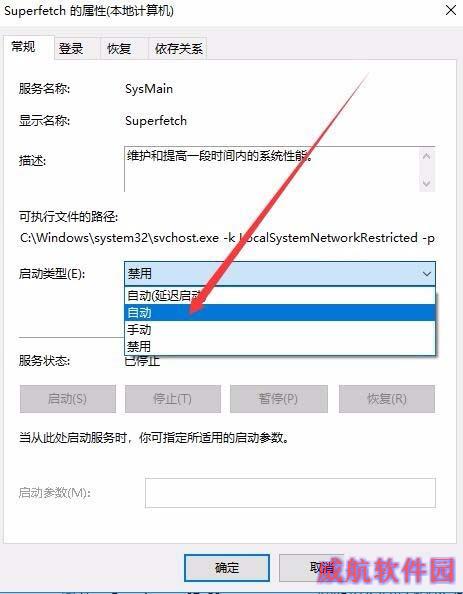Click the 恢复(R) service button
This screenshot has height=594, width=463.
[387, 399]
